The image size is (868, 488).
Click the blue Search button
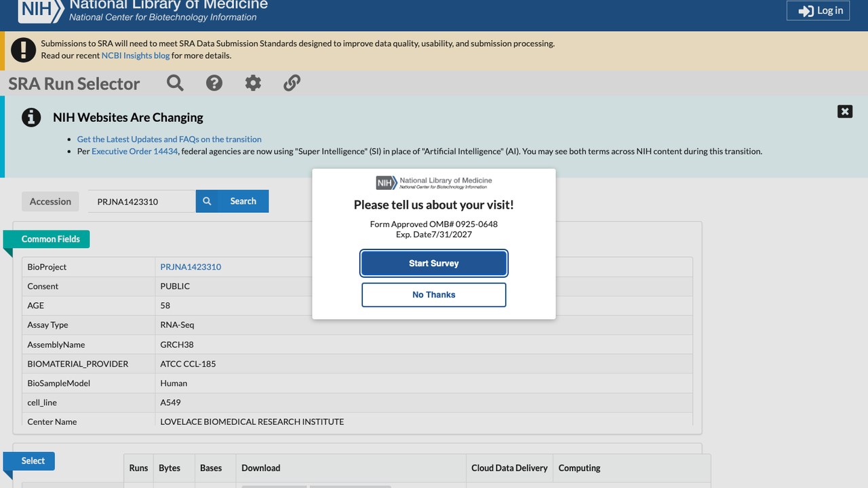233,201
